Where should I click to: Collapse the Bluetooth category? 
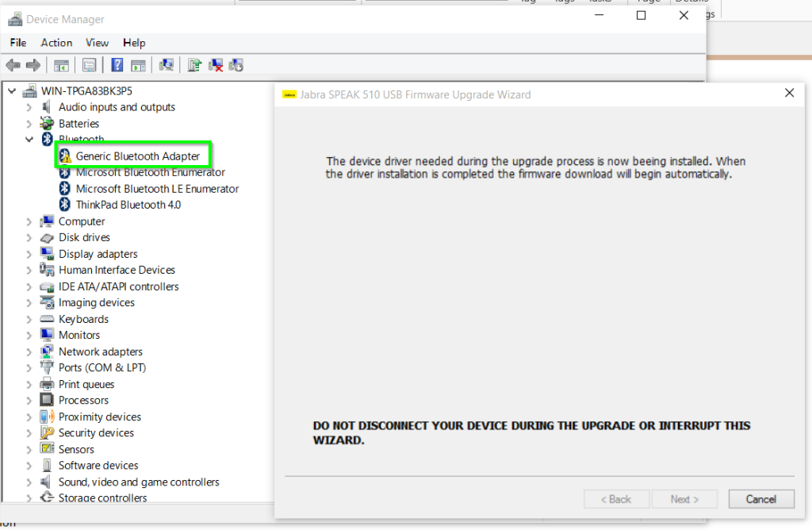click(x=29, y=140)
